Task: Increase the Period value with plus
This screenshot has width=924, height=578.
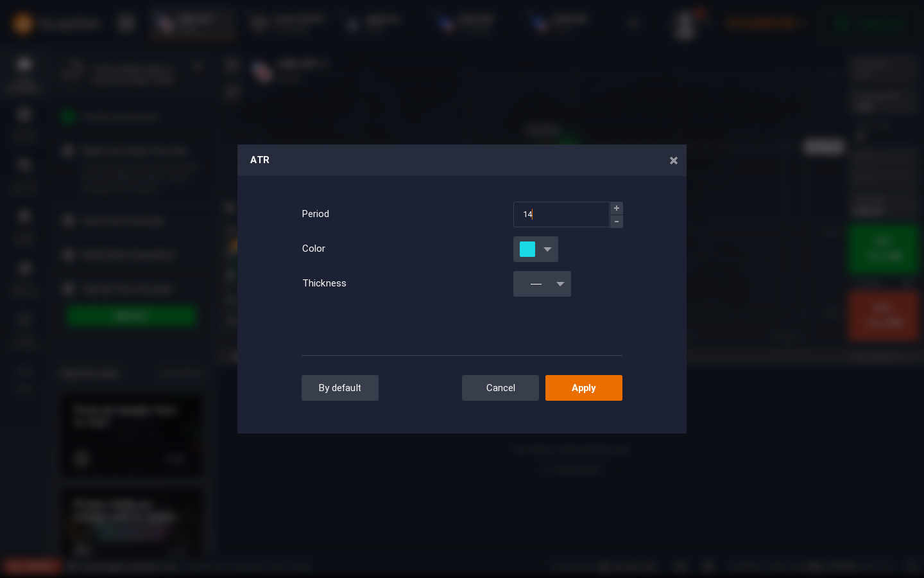Action: click(x=617, y=208)
